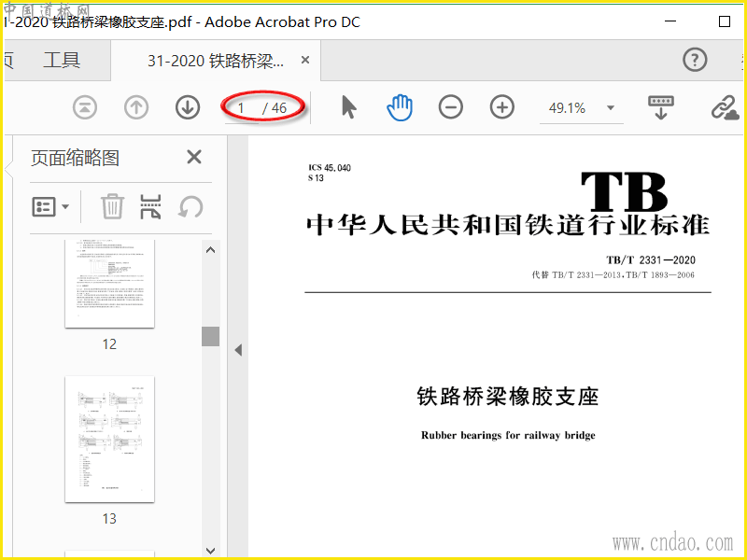
Task: Collapse navigation pane arrow
Action: 238,350
